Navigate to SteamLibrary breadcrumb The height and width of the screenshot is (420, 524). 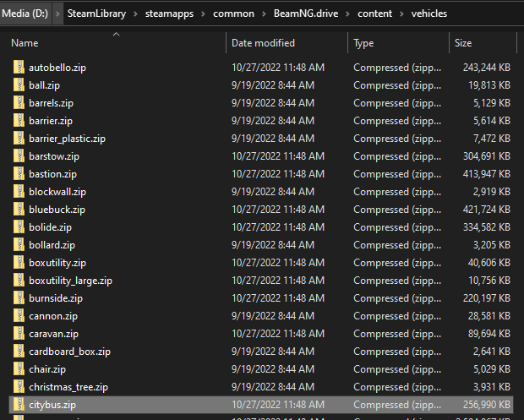[x=96, y=14]
